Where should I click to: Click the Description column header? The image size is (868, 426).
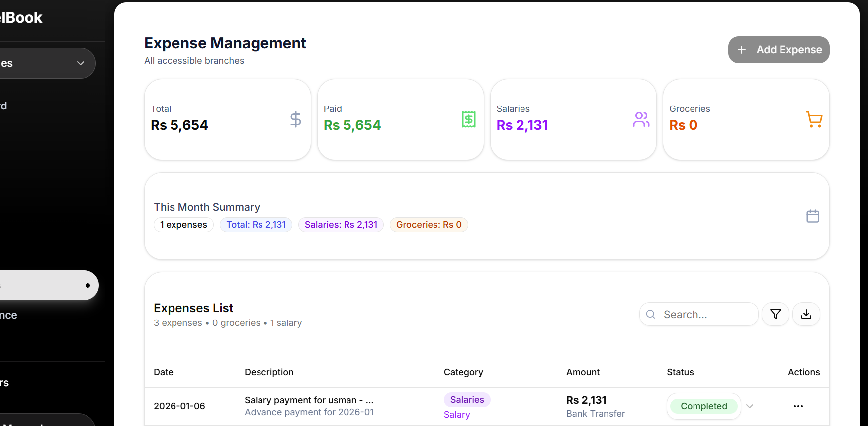pos(269,372)
